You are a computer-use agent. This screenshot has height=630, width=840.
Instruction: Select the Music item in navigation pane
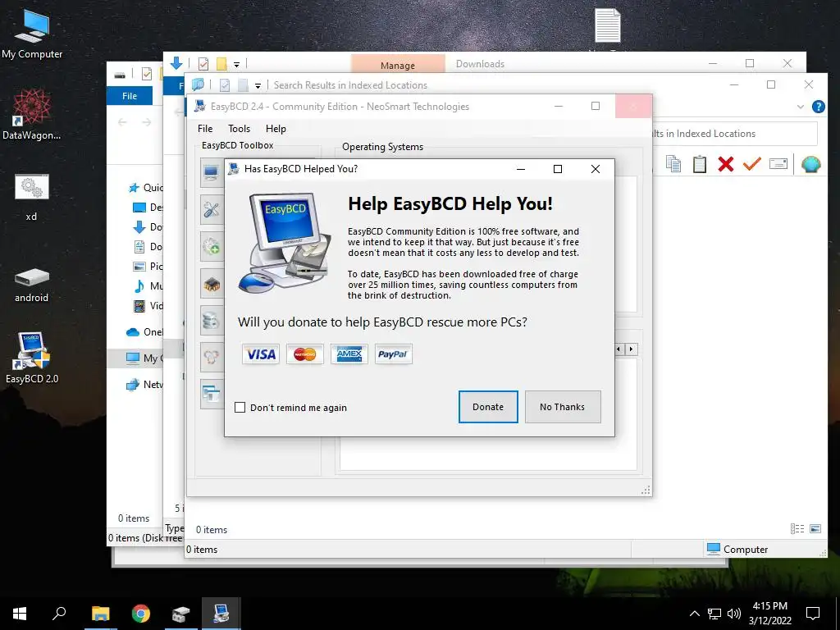(x=148, y=286)
